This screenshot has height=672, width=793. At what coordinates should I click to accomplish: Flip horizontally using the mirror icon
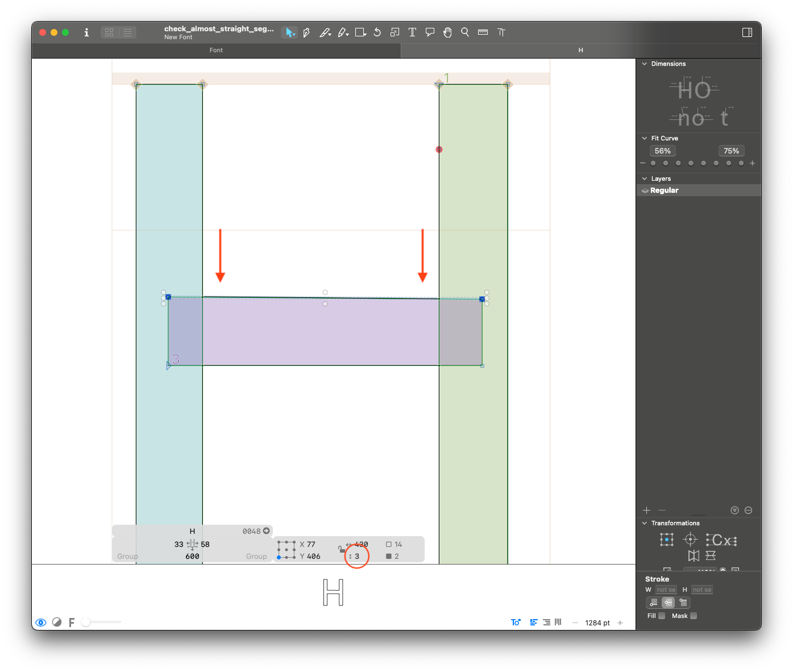[694, 555]
